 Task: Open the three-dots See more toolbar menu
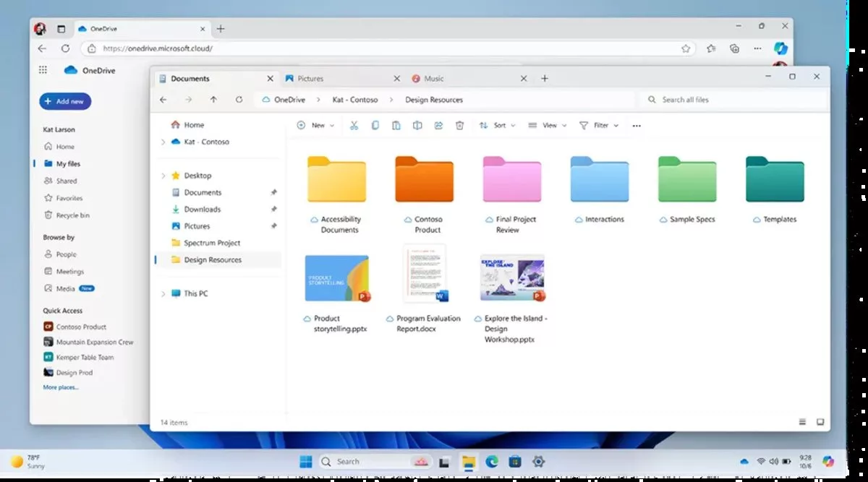637,125
